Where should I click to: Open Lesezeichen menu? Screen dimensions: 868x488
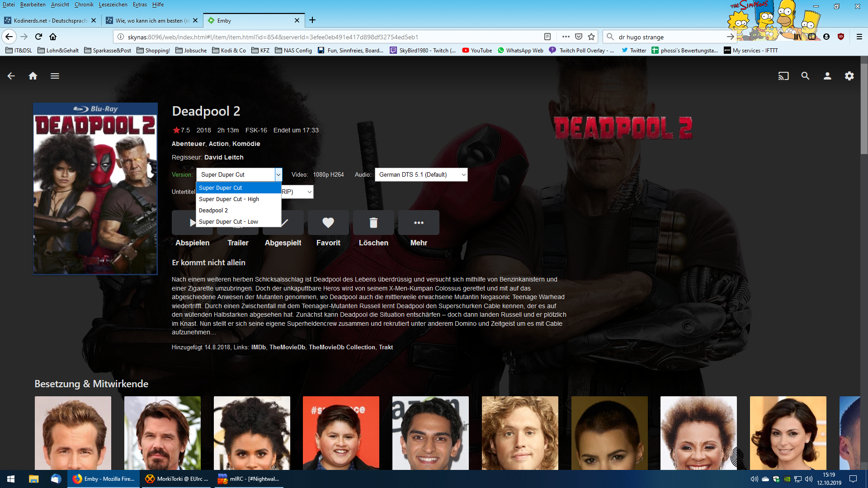point(113,5)
